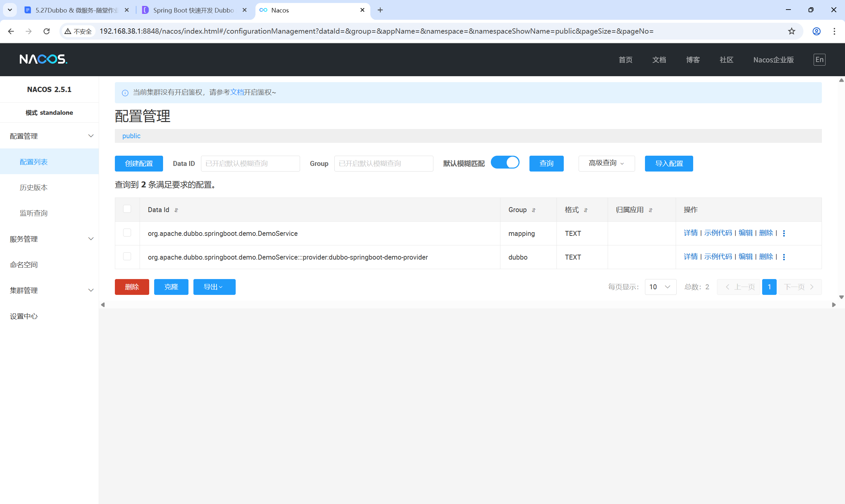Check the dubbo-springboot-demo-provider row checkbox
Image resolution: width=845 pixels, height=504 pixels.
coord(127,256)
